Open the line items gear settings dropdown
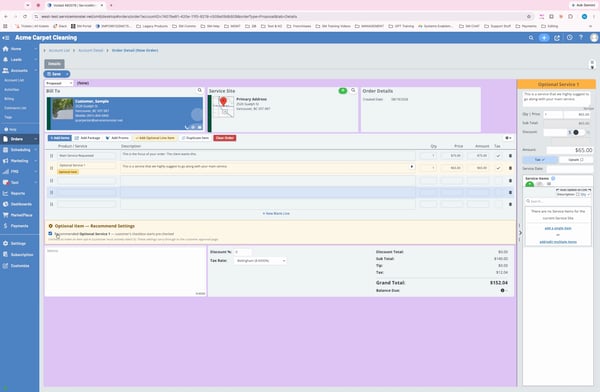 point(508,138)
